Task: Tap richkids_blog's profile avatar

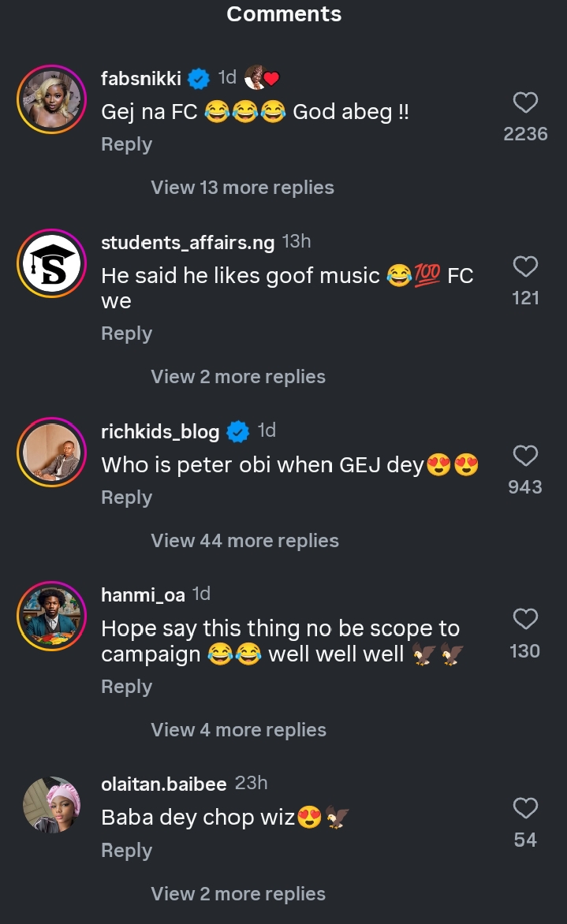Action: [52, 453]
